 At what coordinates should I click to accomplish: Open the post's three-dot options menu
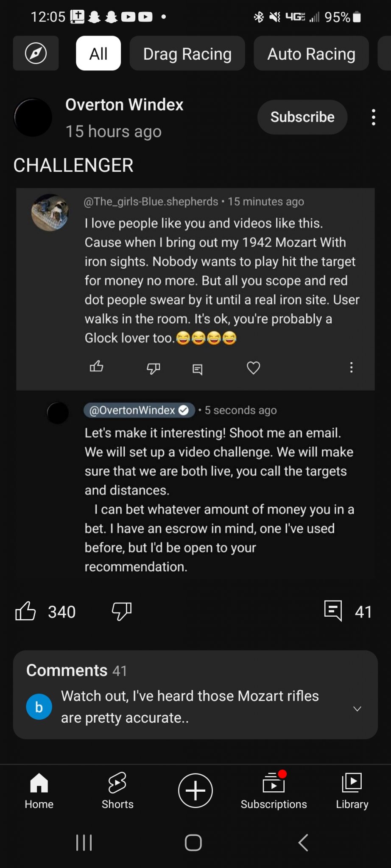coord(373,117)
